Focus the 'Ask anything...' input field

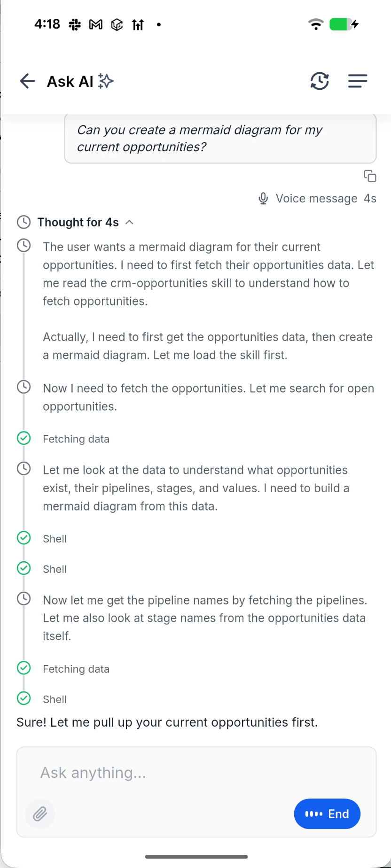[x=196, y=773]
